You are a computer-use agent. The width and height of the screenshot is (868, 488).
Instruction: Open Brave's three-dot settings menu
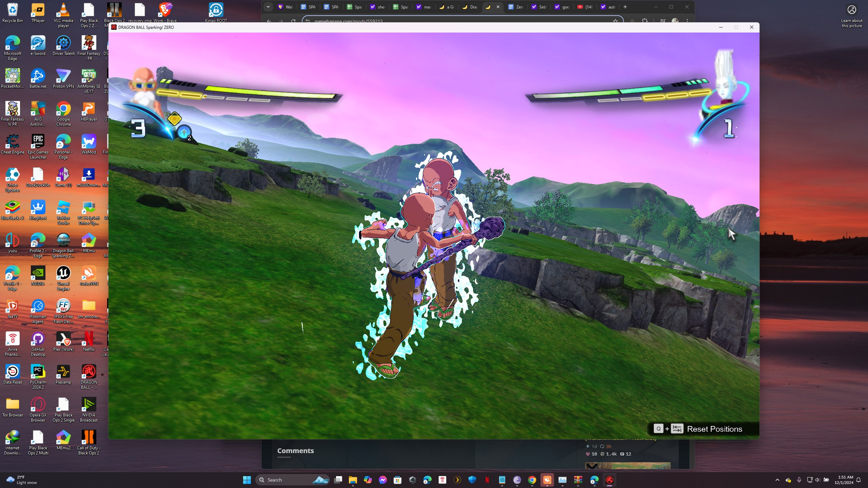[688, 21]
